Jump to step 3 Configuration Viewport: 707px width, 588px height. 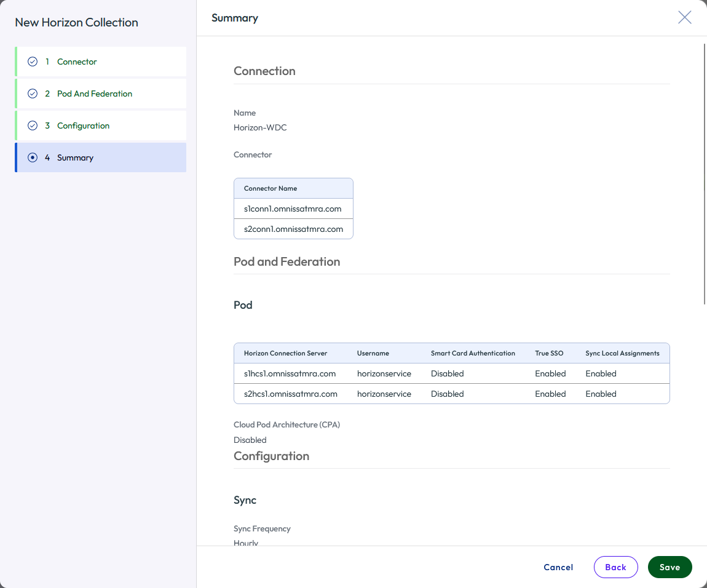tap(83, 125)
